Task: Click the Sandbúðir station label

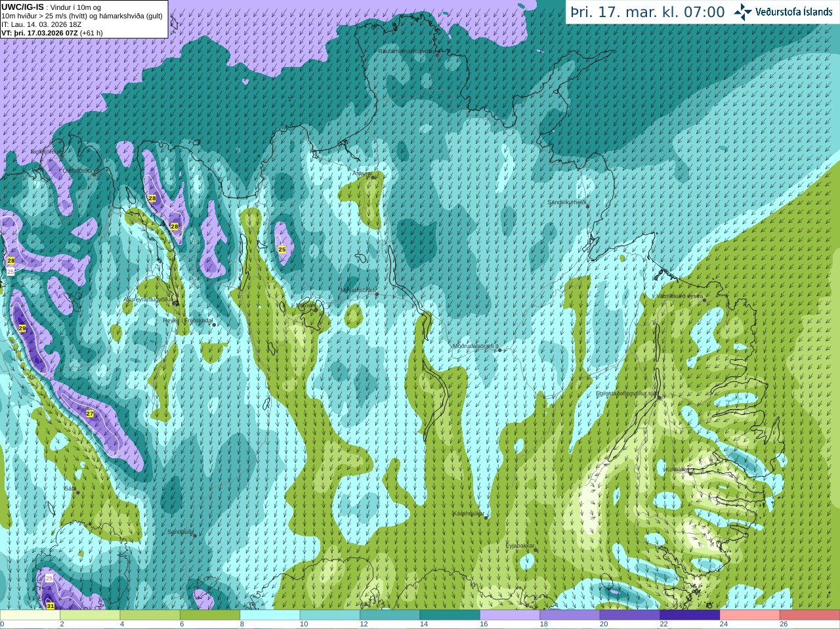Action: (180, 532)
